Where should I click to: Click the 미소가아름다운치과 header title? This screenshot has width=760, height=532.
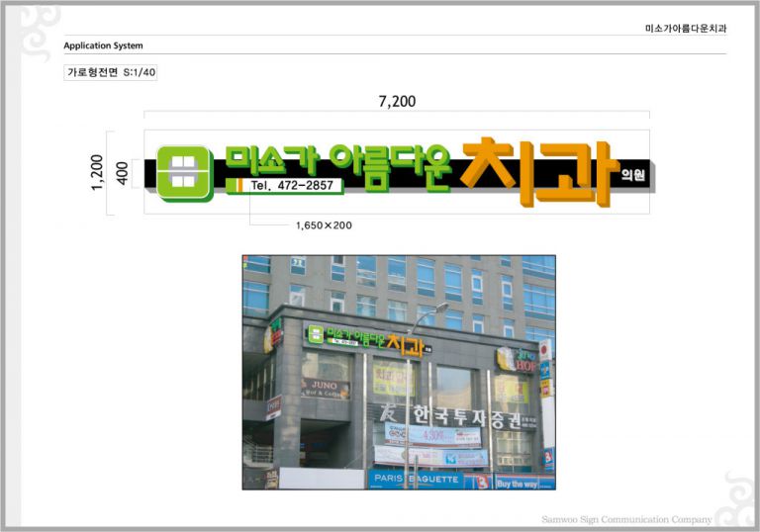685,27
